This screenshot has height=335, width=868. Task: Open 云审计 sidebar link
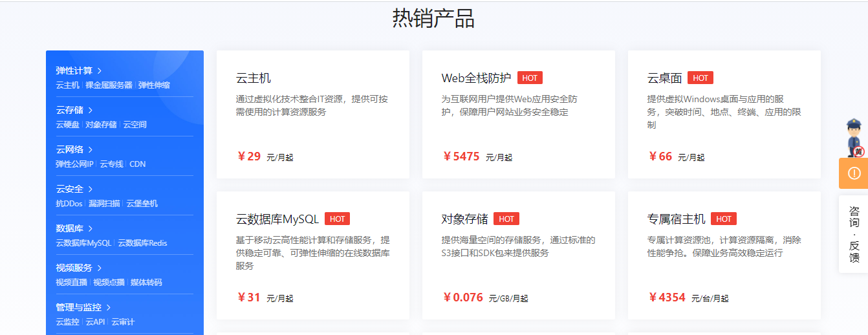pos(123,321)
